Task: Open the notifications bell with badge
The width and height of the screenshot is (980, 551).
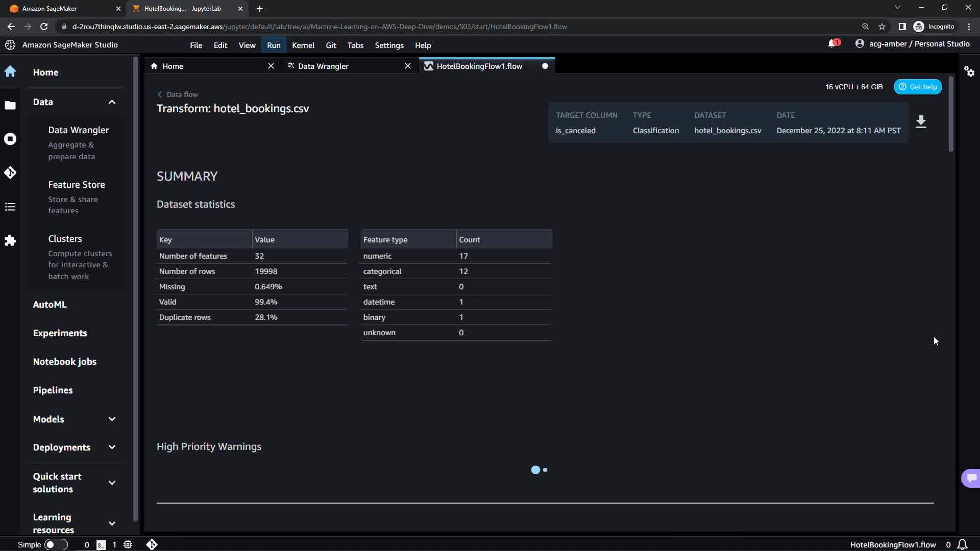Action: 832,44
